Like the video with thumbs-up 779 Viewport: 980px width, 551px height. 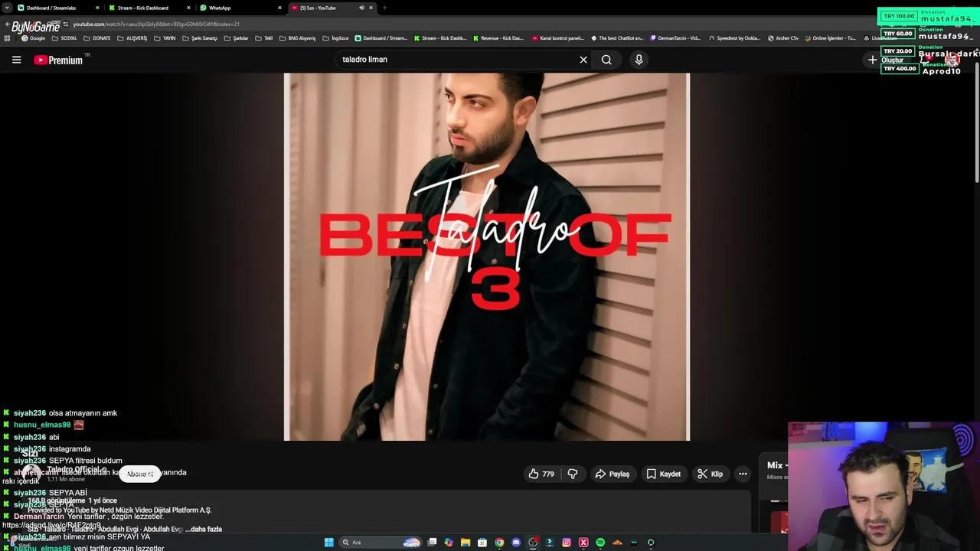coord(542,474)
